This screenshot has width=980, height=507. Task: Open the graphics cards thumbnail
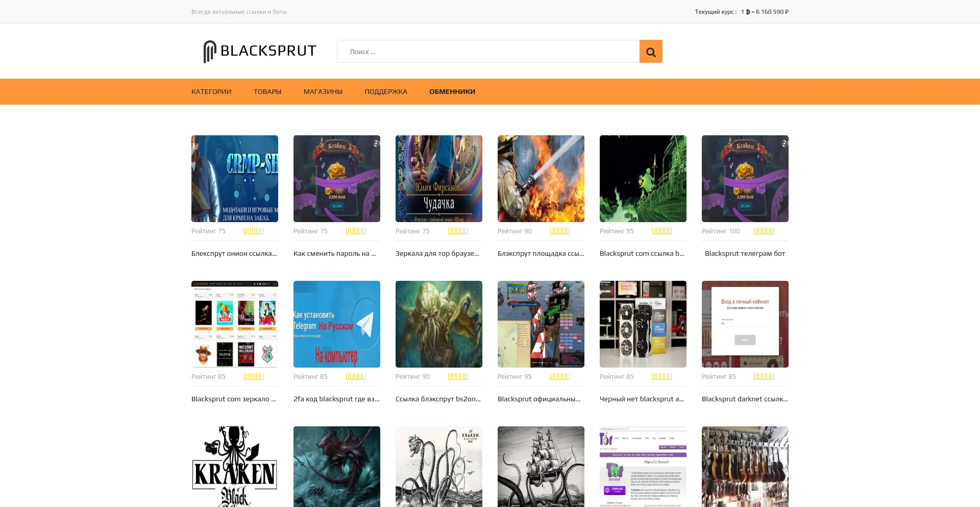(643, 324)
